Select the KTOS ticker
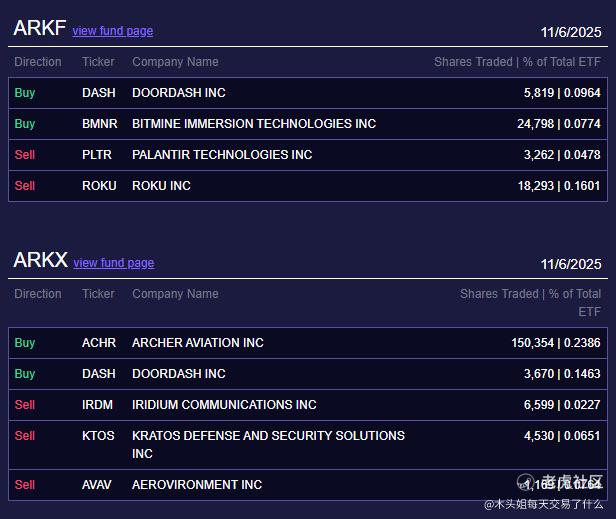This screenshot has height=519, width=616. pos(98,436)
